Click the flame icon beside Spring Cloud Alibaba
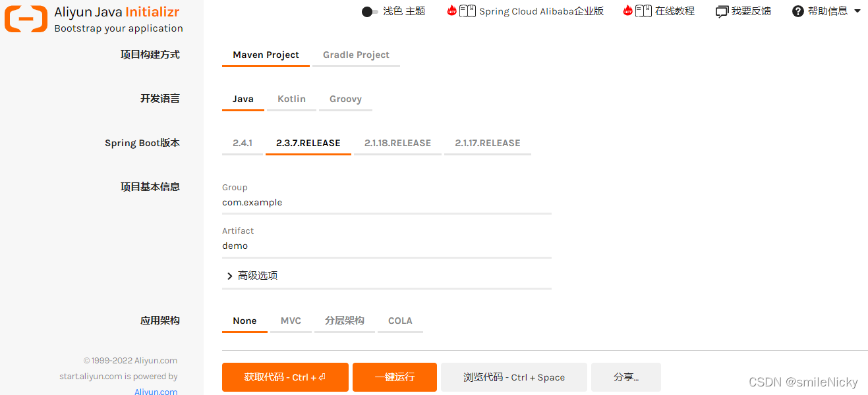The height and width of the screenshot is (395, 868). pos(451,11)
